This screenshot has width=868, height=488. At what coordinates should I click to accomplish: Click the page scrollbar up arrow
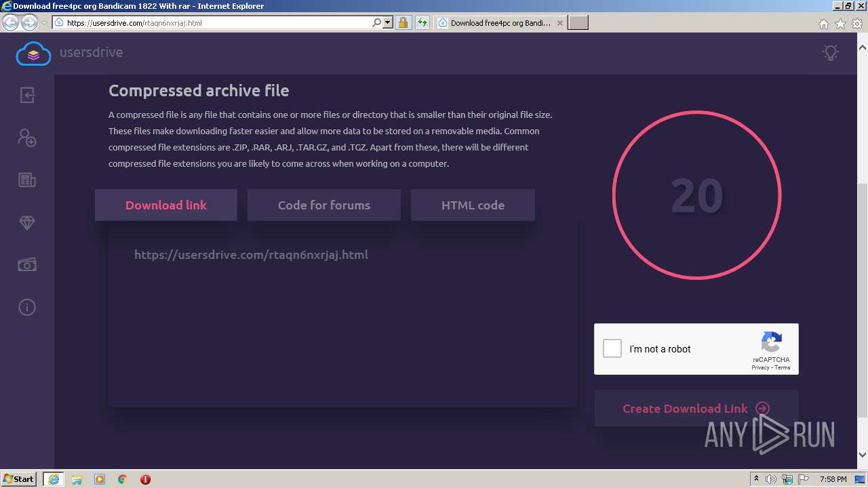[x=863, y=48]
